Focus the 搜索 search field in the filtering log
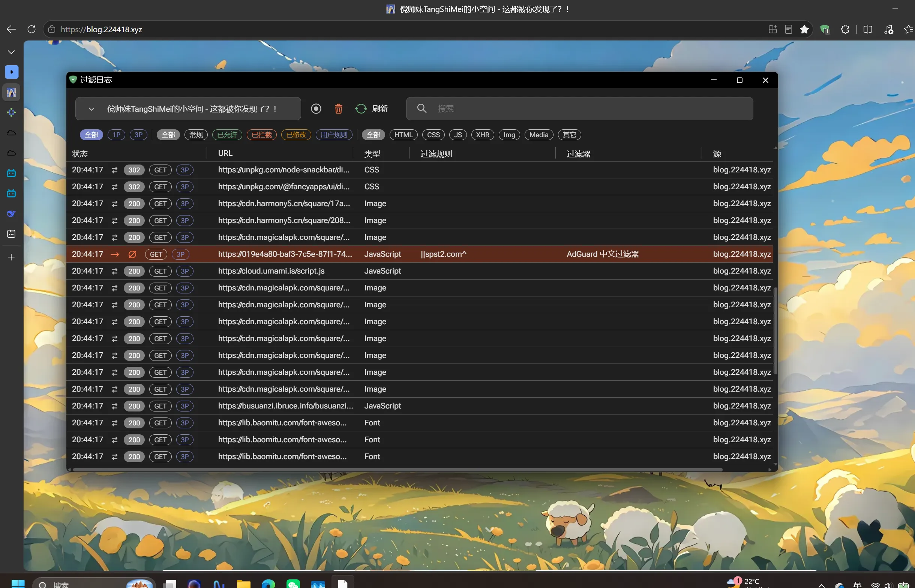The height and width of the screenshot is (588, 915). point(580,109)
